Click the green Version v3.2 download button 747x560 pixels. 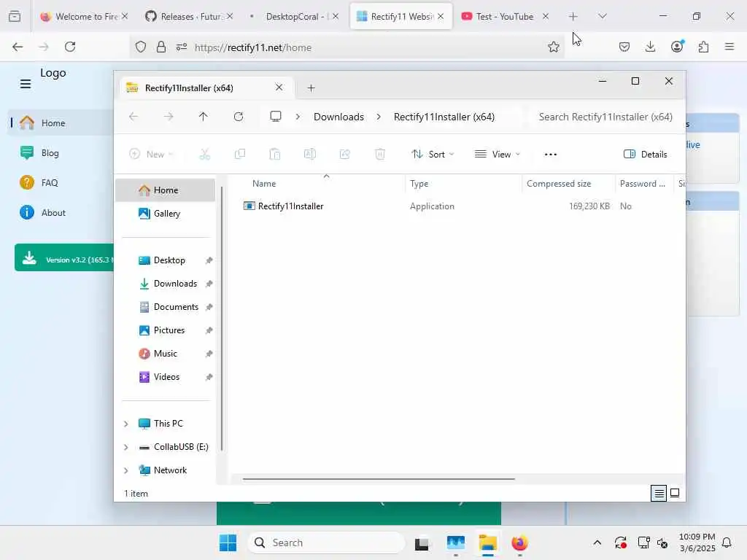click(64, 257)
